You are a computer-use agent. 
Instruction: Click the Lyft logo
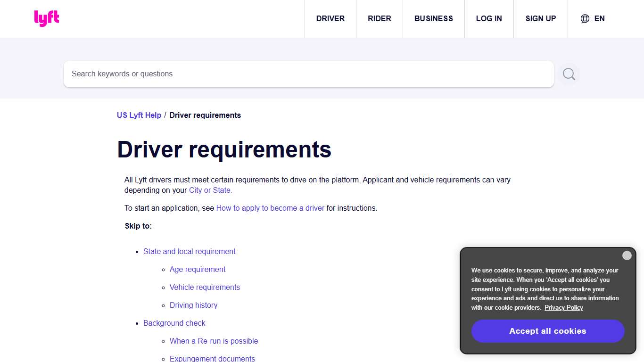pos(47,18)
